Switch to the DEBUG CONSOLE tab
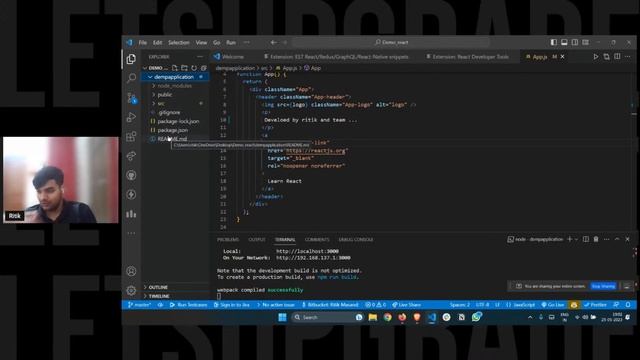640x360 pixels. pyautogui.click(x=356, y=240)
